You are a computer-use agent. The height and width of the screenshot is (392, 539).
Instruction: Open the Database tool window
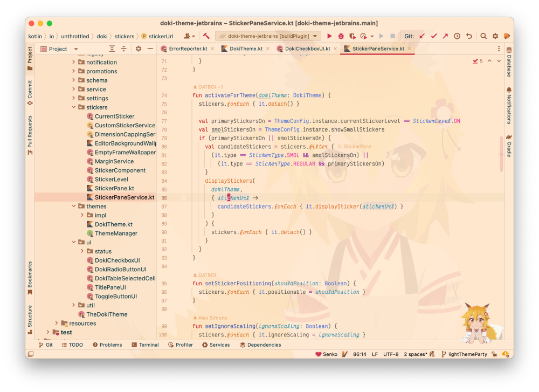tap(509, 62)
